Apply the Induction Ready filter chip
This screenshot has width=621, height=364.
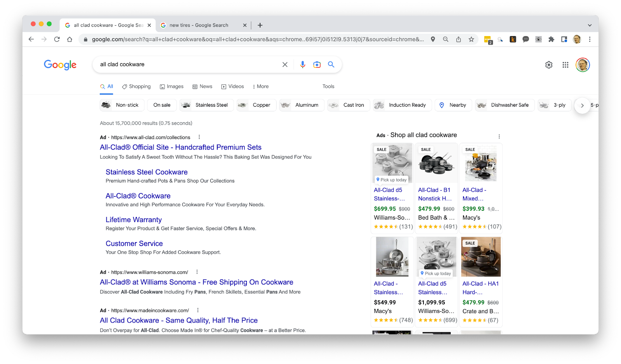point(402,105)
